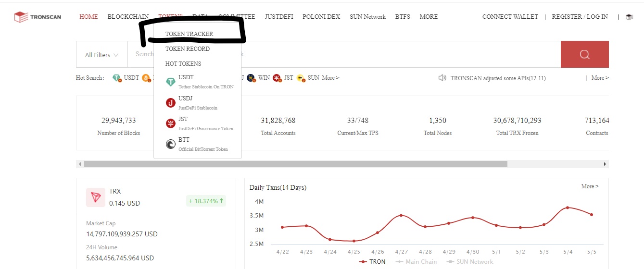
Task: Click the green + 18.374% change badge
Action: [x=206, y=201]
